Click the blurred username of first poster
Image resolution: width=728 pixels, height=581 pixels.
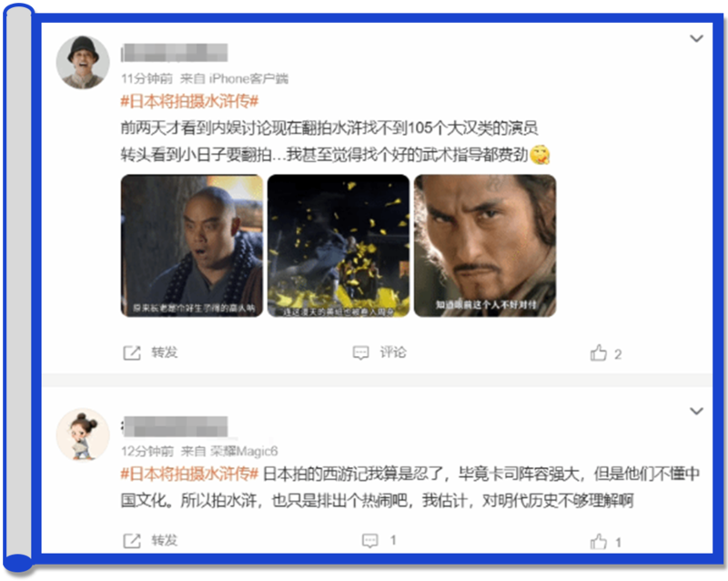coord(174,53)
